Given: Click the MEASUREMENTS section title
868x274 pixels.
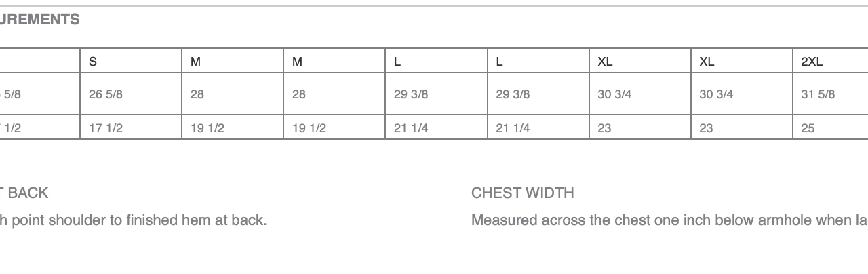Looking at the screenshot, I should tap(39, 20).
